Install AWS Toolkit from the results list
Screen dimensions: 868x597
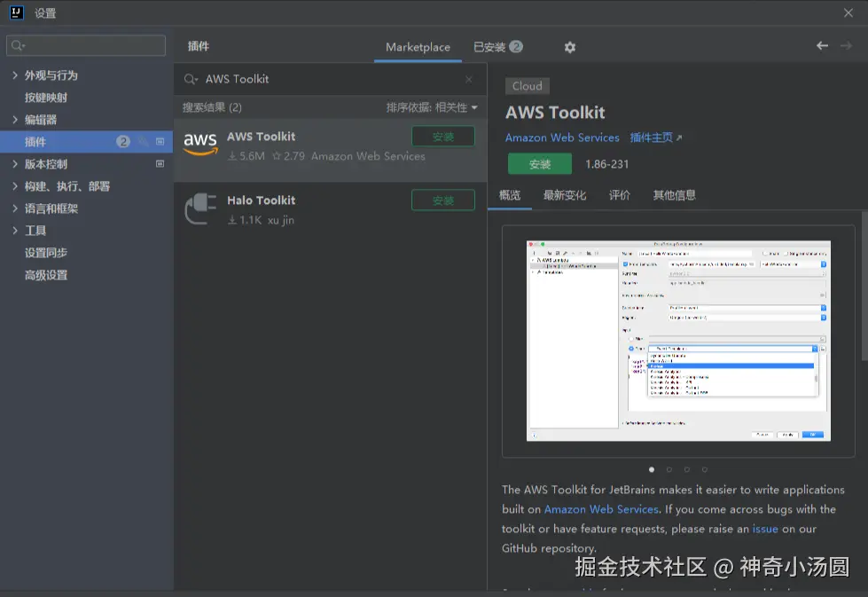[x=442, y=137]
